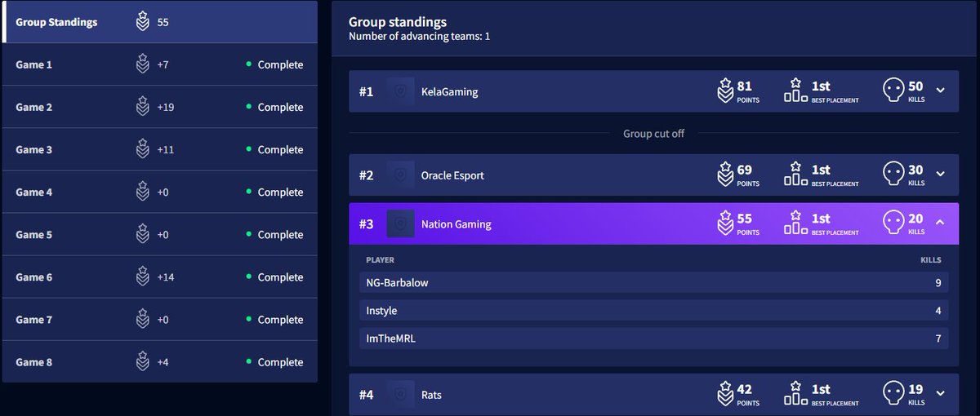Click KelaGaming best placement podium icon
The width and height of the screenshot is (980, 416).
tap(795, 91)
